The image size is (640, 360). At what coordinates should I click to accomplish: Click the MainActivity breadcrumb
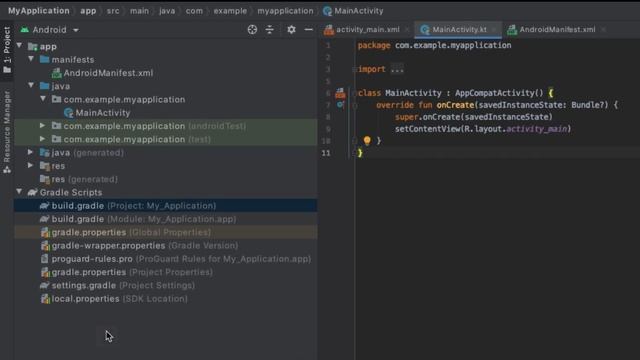[x=353, y=11]
